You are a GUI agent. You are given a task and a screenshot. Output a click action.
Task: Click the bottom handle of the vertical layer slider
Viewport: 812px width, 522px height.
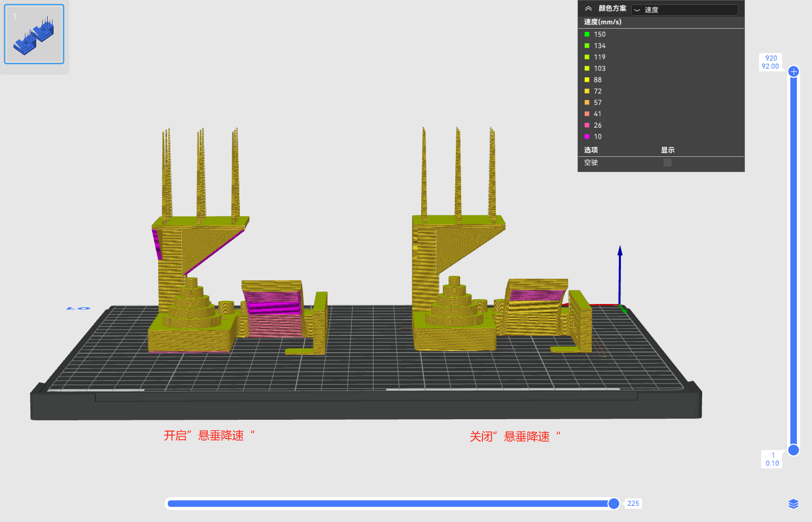tap(794, 450)
